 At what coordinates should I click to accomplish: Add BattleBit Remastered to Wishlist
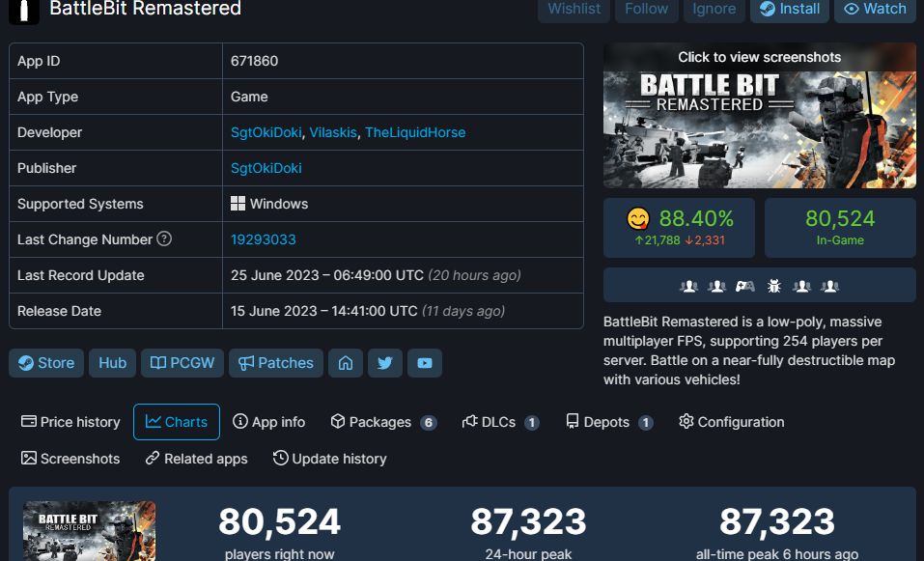click(574, 9)
